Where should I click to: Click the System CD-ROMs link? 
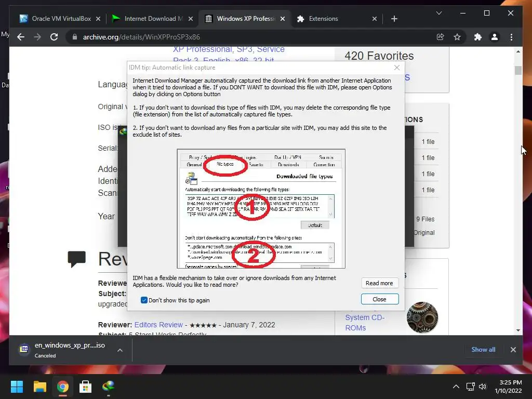[365, 322]
